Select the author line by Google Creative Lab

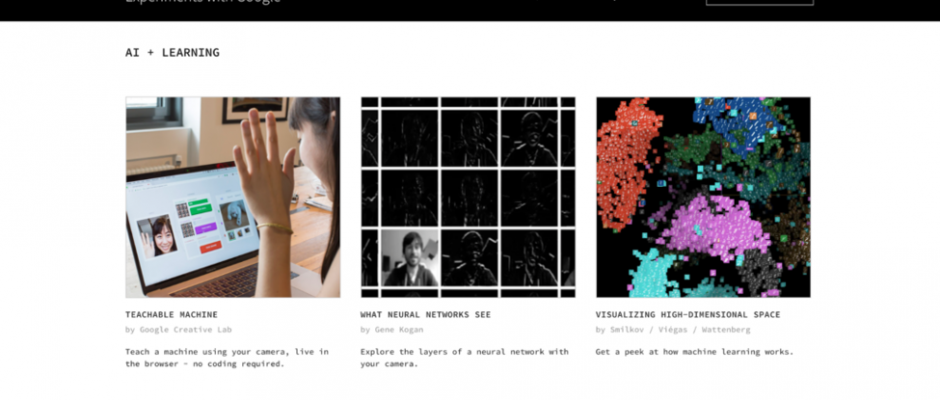click(x=179, y=330)
